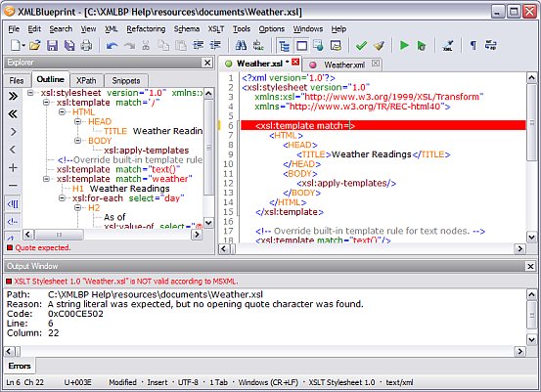The height and width of the screenshot is (392, 541).
Task: Click the decrease indent icon
Action: [215, 45]
